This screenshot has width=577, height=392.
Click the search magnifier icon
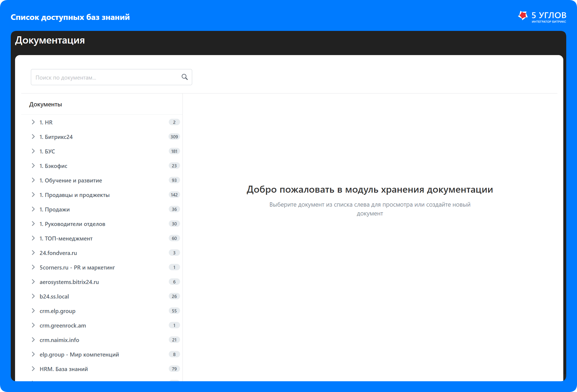click(x=185, y=77)
